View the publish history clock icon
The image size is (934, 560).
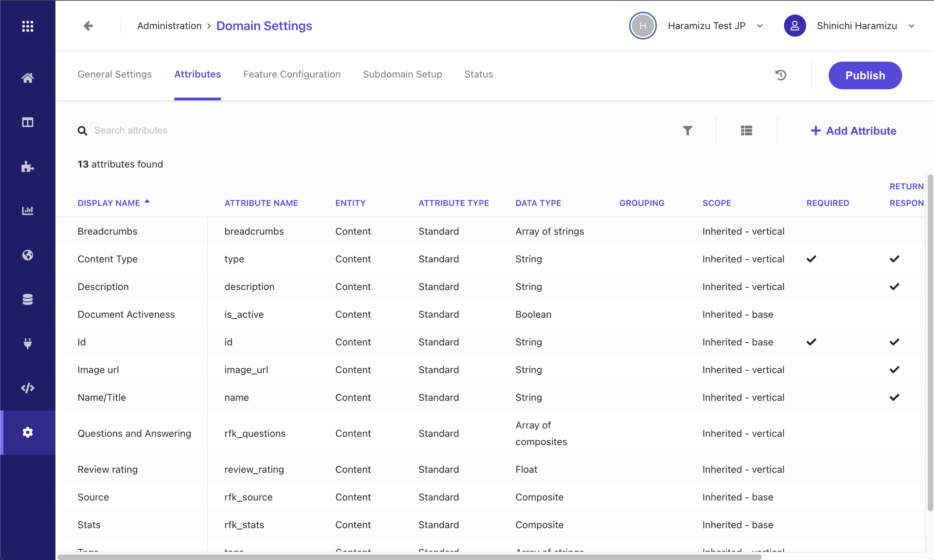781,75
